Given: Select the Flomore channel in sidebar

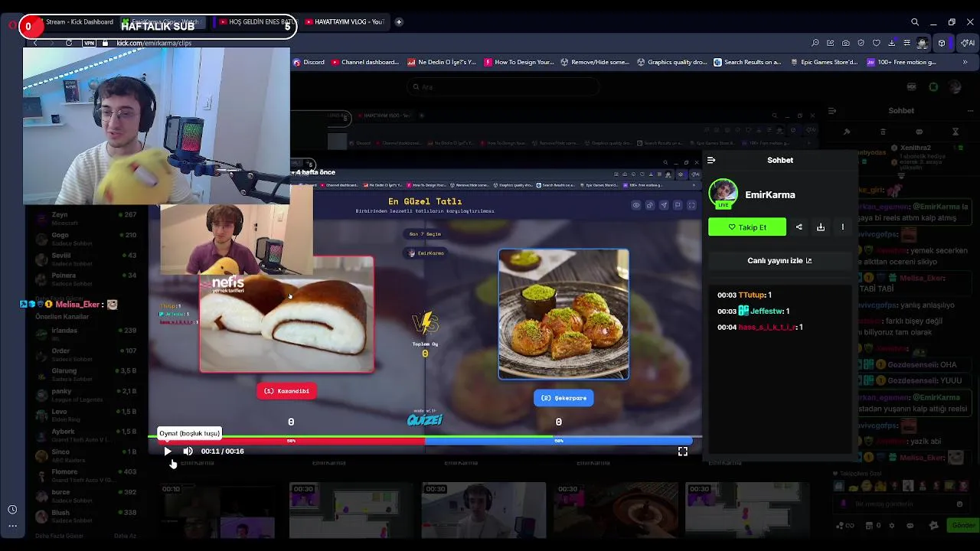Looking at the screenshot, I should pos(86,476).
